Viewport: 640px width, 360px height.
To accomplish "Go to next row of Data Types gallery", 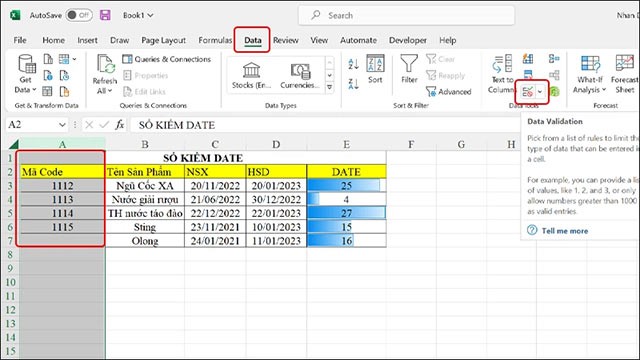I will 329,76.
